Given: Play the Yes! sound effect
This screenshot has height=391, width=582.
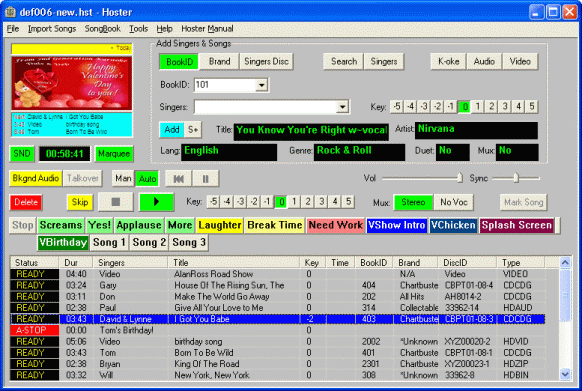Looking at the screenshot, I should pos(99,225).
